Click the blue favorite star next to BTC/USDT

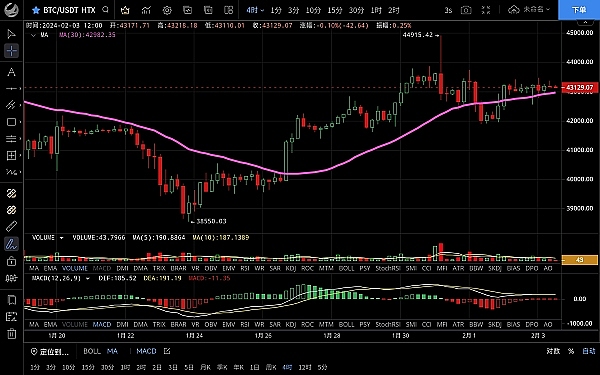point(36,10)
